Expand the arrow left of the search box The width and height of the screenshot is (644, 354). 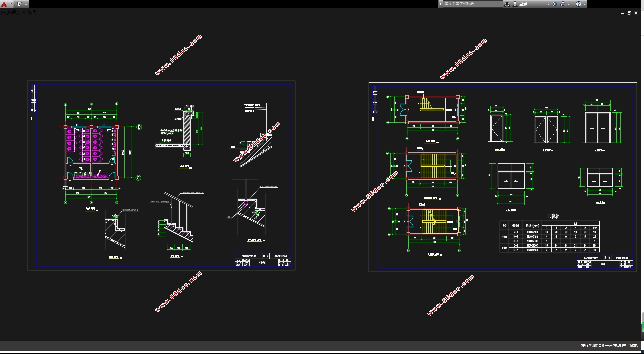pyautogui.click(x=441, y=4)
